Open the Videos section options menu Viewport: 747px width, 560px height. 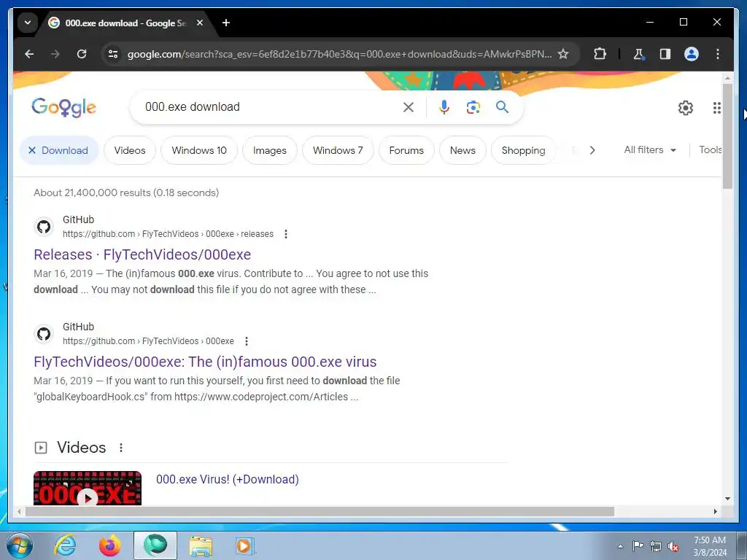point(121,448)
